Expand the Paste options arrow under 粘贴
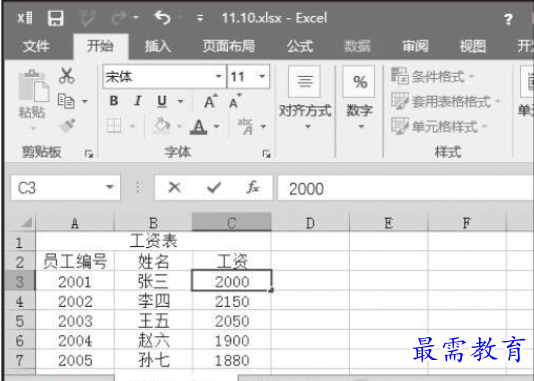The height and width of the screenshot is (381, 534). (x=33, y=129)
